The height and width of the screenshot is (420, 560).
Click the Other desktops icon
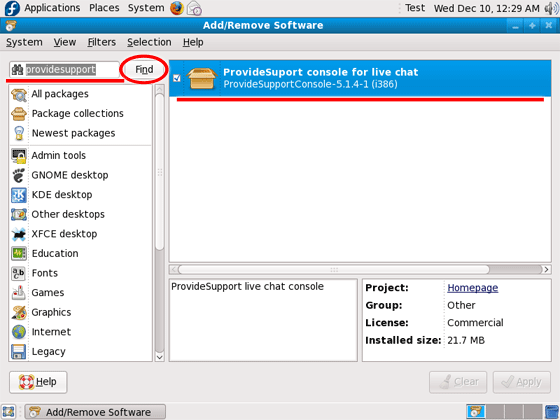pyautogui.click(x=19, y=215)
